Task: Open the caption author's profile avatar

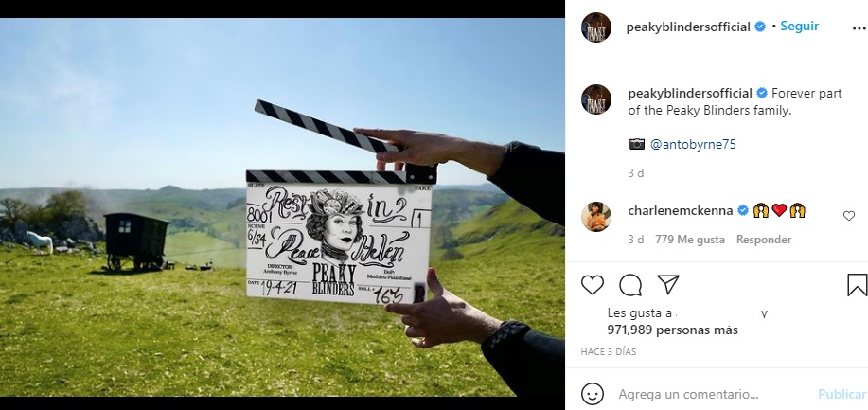Action: tap(596, 99)
